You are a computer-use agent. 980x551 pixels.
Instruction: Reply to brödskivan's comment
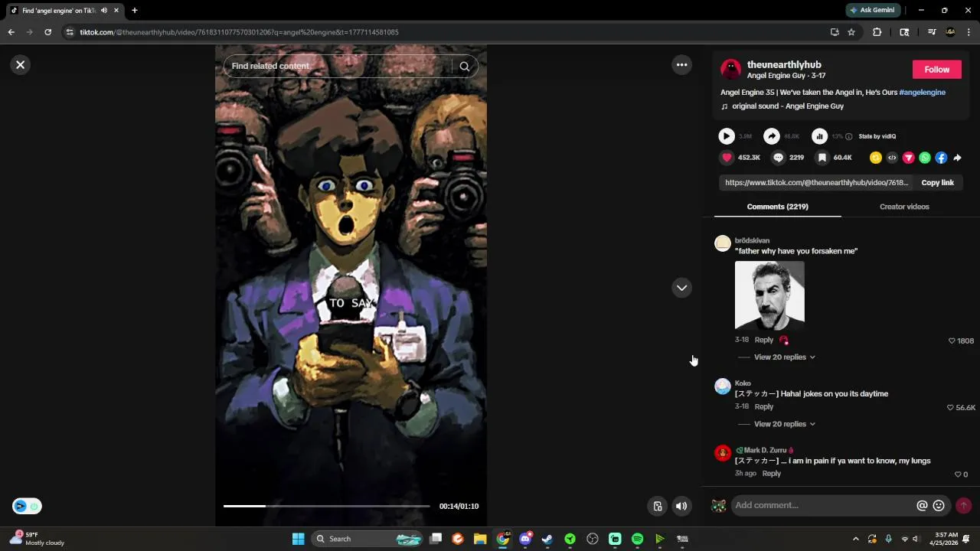764,340
